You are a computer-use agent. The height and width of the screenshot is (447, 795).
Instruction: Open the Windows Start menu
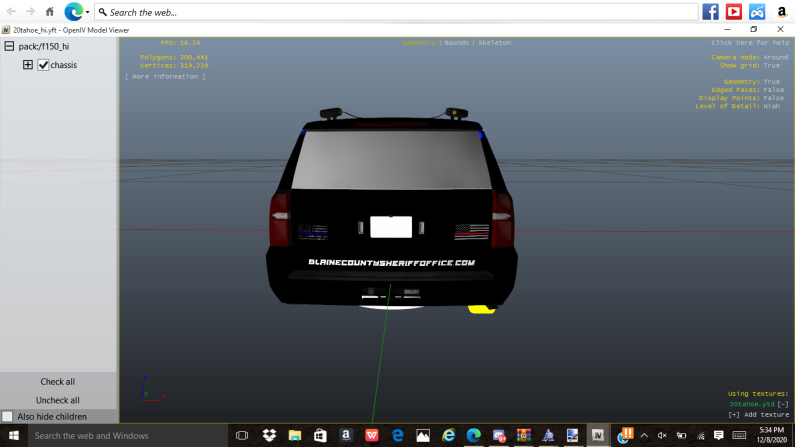click(14, 436)
